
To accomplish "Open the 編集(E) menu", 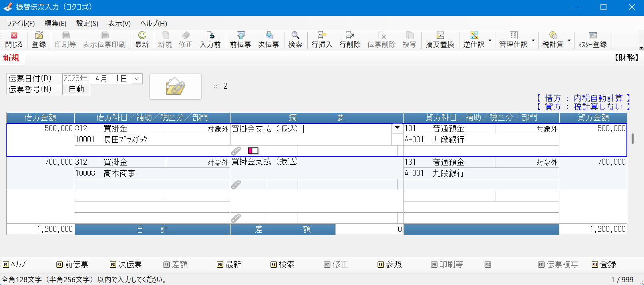I will [x=56, y=24].
